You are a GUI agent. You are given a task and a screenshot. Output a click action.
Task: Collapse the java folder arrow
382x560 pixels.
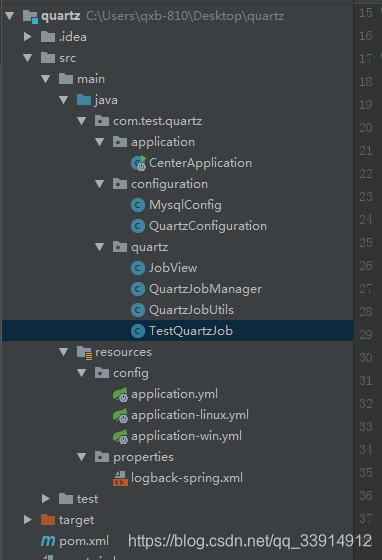(64, 100)
